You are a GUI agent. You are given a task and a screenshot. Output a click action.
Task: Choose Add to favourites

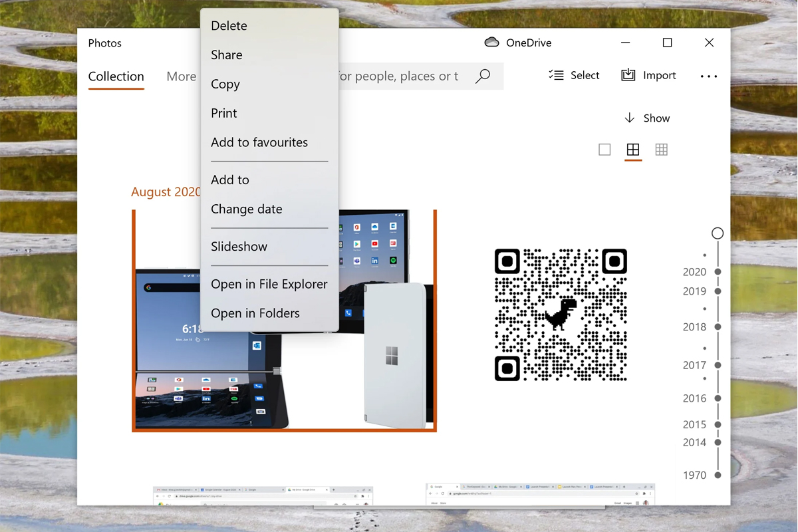[259, 142]
